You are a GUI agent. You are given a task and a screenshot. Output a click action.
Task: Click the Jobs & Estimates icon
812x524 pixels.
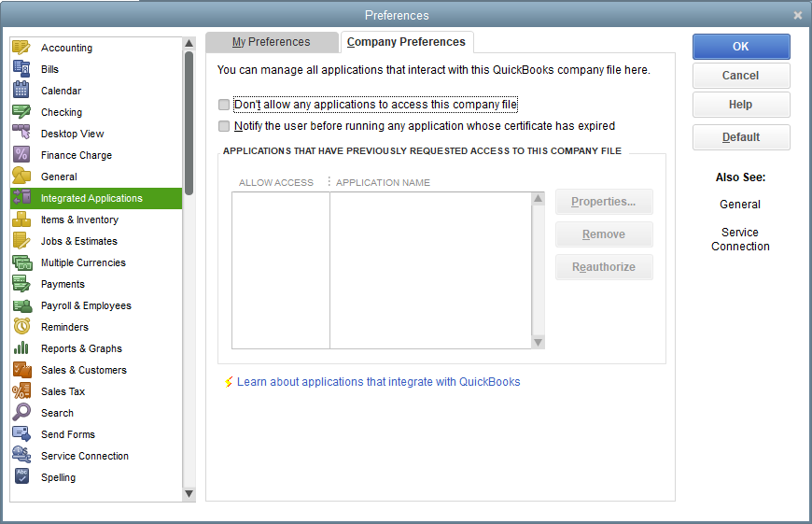click(x=21, y=241)
